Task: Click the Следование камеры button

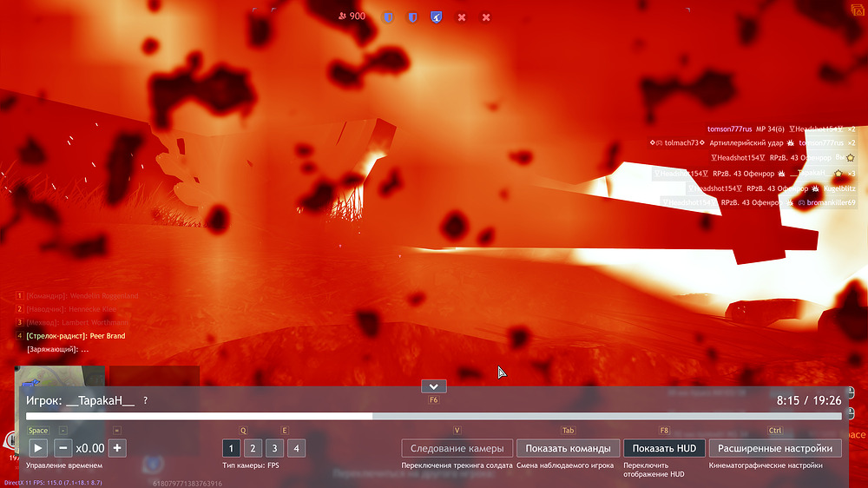Action: click(457, 448)
